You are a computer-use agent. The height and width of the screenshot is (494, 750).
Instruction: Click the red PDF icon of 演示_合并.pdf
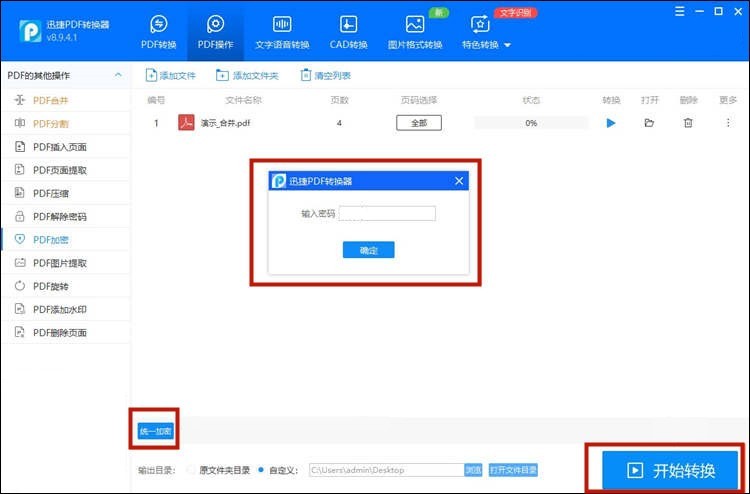click(x=186, y=122)
